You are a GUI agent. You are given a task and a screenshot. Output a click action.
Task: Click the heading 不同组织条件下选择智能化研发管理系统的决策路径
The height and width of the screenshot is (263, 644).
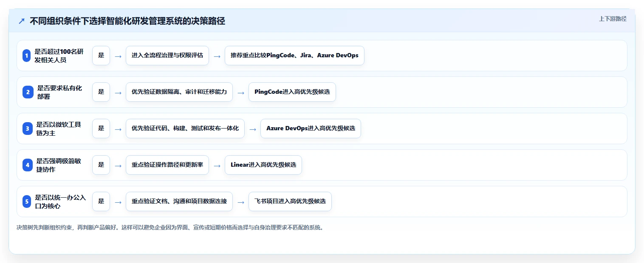[127, 21]
